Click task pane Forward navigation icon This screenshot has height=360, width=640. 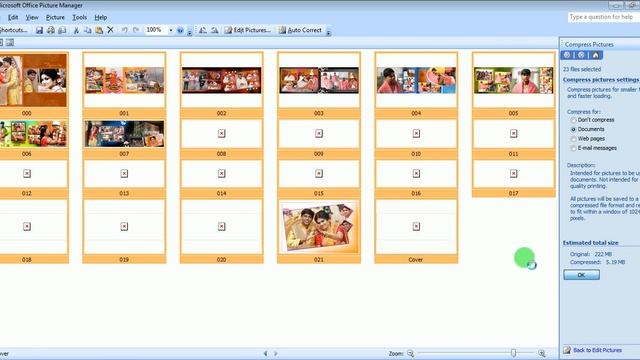tap(581, 55)
